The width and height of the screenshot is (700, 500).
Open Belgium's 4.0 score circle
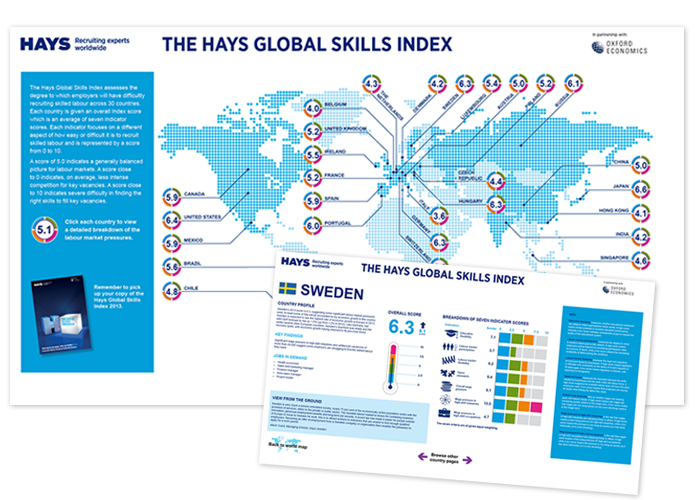[311, 108]
